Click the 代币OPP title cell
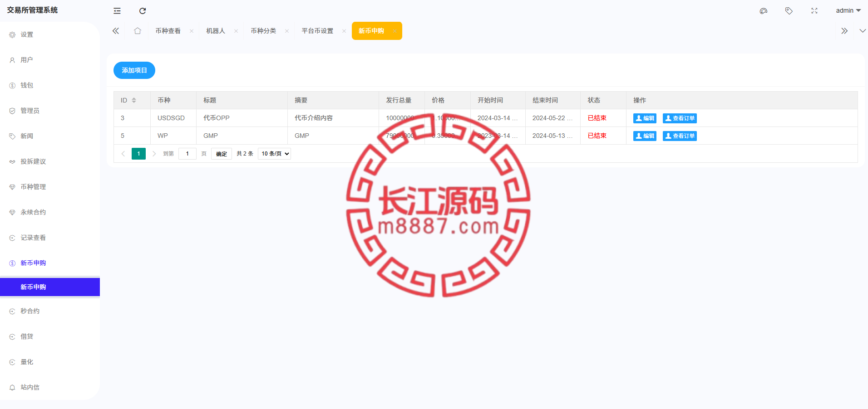868x409 pixels. 242,118
